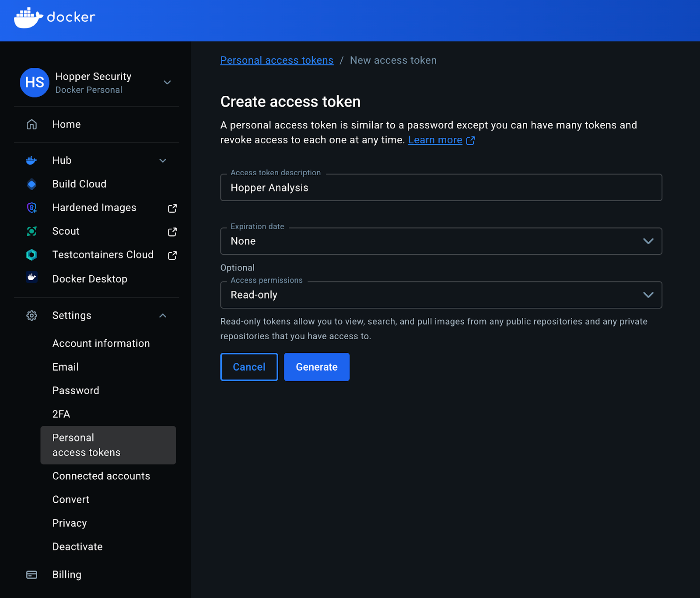The image size is (700, 598).
Task: Open Password settings page
Action: [x=76, y=391]
